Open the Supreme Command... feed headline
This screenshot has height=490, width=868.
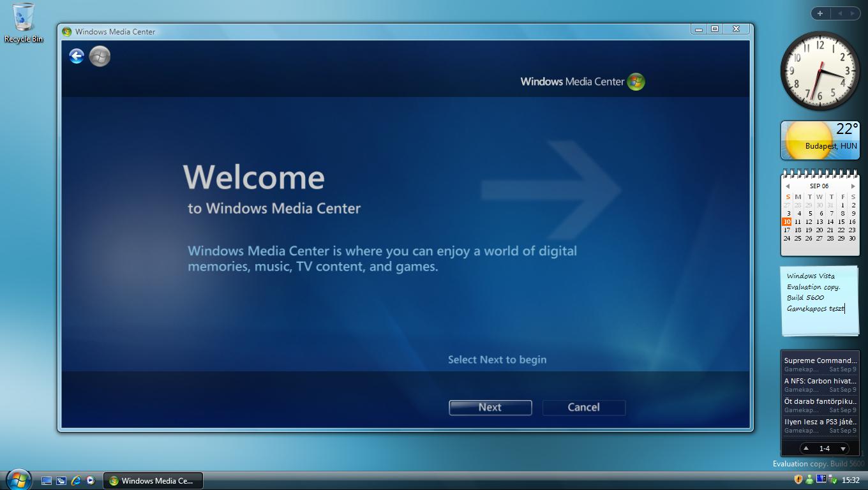pyautogui.click(x=820, y=360)
